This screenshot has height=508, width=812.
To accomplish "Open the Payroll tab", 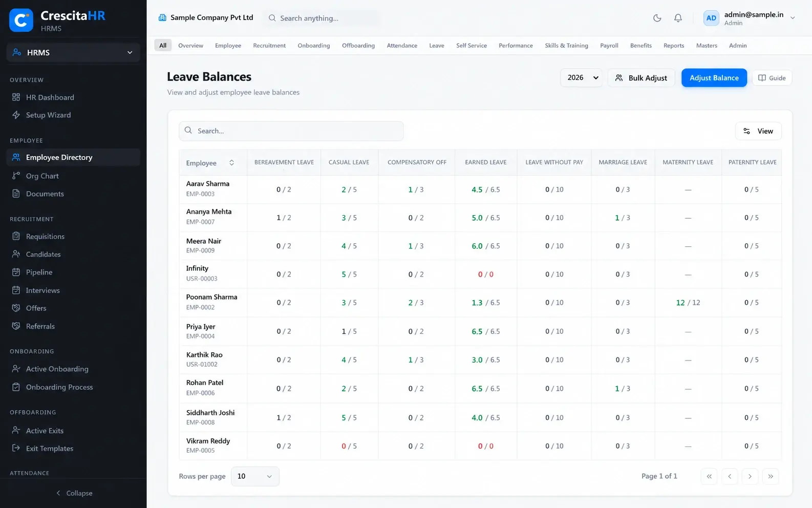I will click(x=609, y=46).
